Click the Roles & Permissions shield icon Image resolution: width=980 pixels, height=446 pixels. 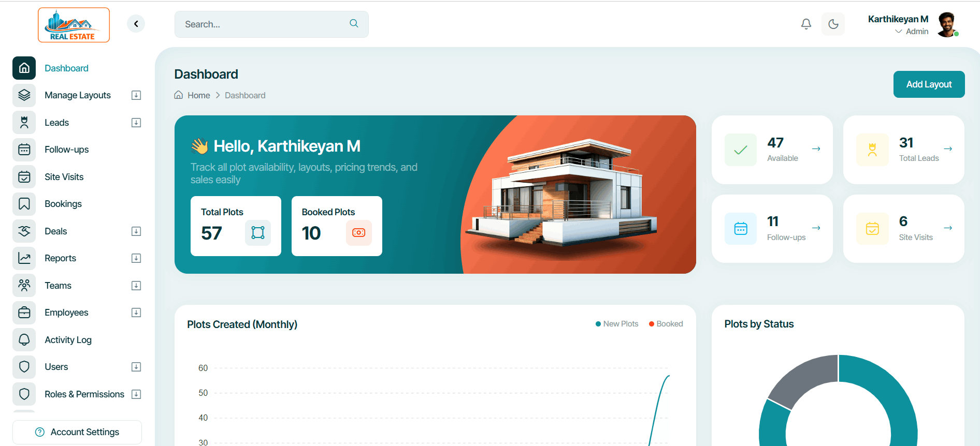[x=24, y=394]
